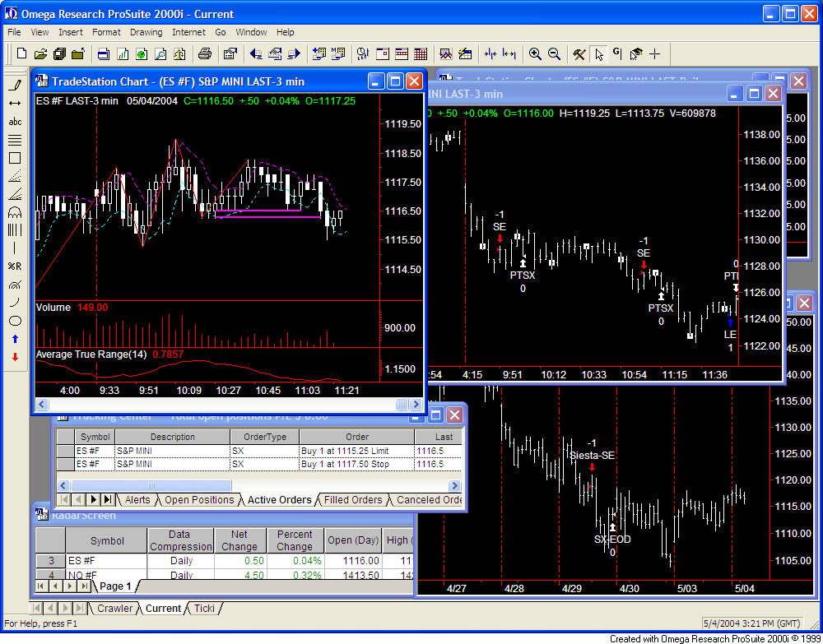Open the View menu

pyautogui.click(x=40, y=32)
